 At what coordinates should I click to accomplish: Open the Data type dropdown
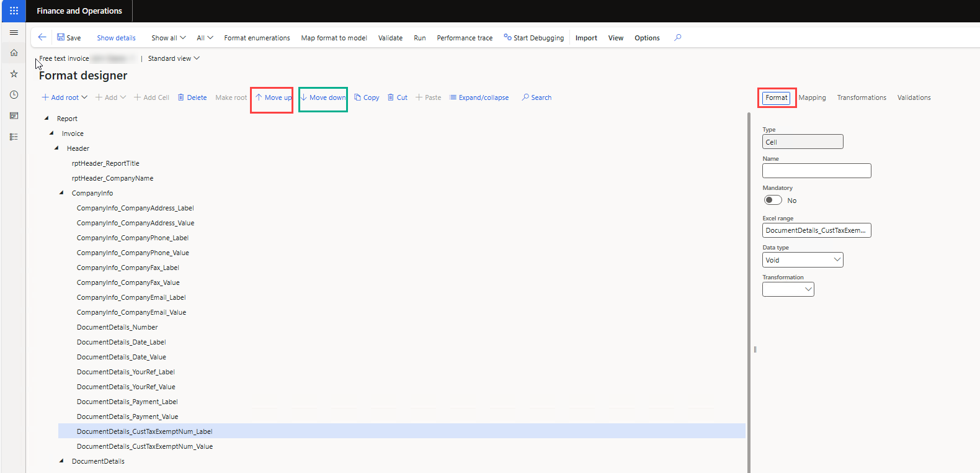[x=803, y=260]
